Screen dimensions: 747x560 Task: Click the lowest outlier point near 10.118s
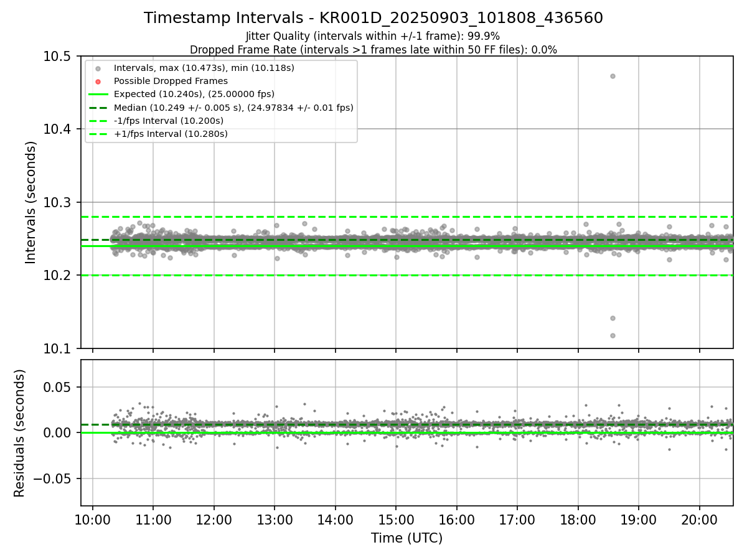613,335
